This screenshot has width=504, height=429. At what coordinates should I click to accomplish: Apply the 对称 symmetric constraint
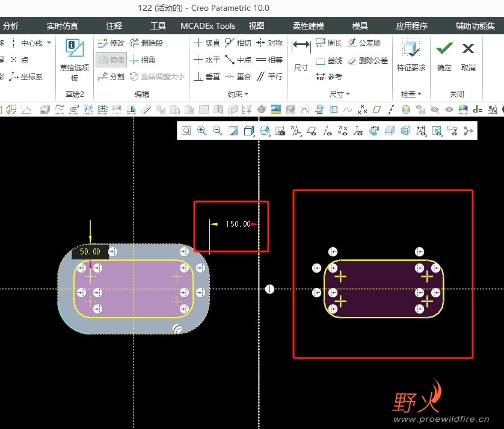tap(269, 43)
